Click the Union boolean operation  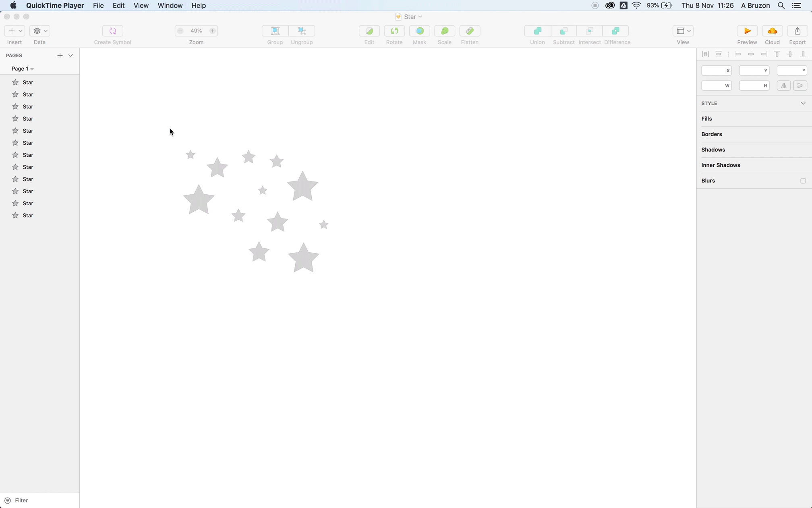point(537,31)
